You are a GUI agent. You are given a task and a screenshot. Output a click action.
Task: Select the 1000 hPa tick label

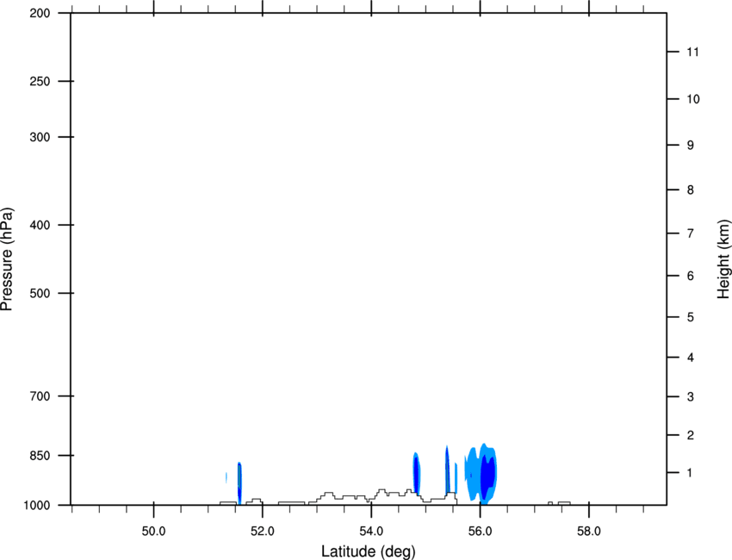pos(36,506)
